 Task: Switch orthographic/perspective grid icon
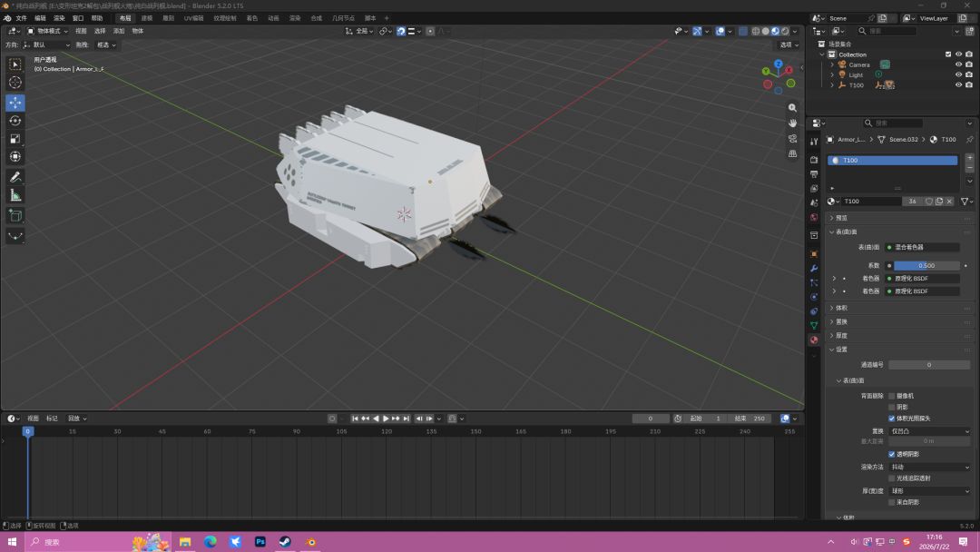pos(792,153)
